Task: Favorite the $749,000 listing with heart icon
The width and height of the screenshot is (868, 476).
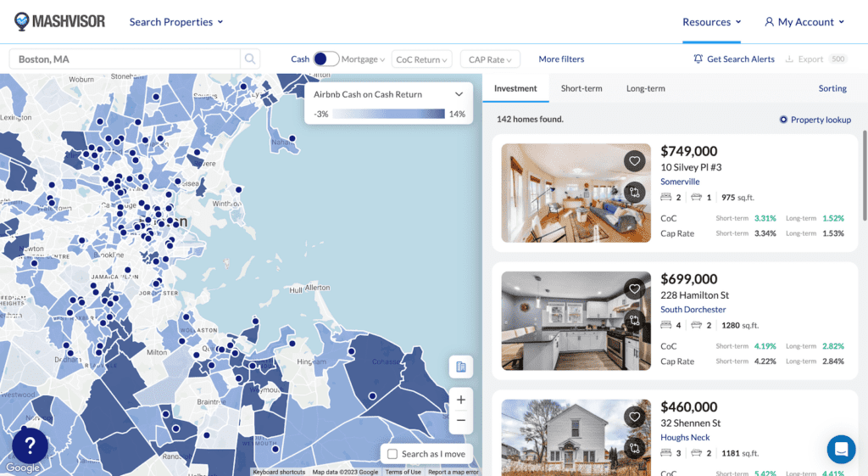Action: point(634,160)
